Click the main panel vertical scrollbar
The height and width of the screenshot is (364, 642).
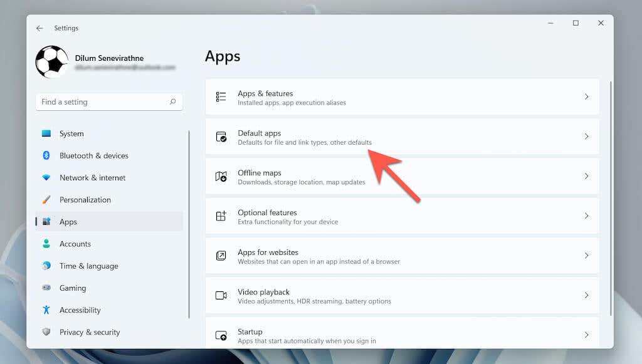tap(611, 199)
